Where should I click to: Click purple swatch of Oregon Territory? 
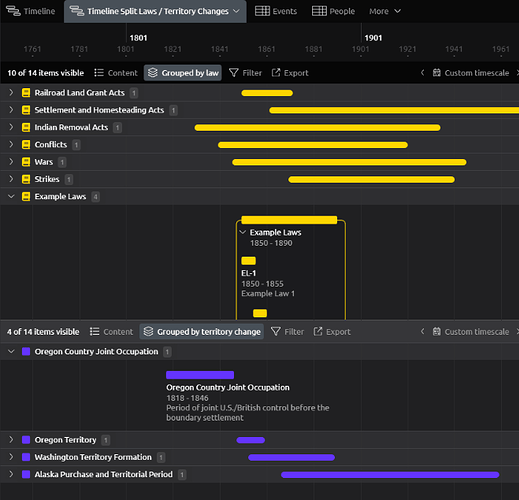[x=26, y=440]
